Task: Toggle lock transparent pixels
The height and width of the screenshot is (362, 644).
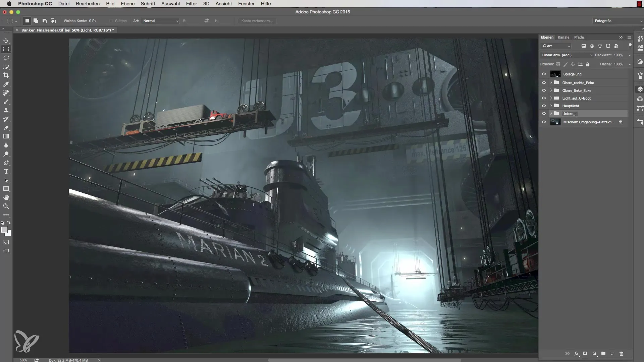Action: tap(558, 64)
